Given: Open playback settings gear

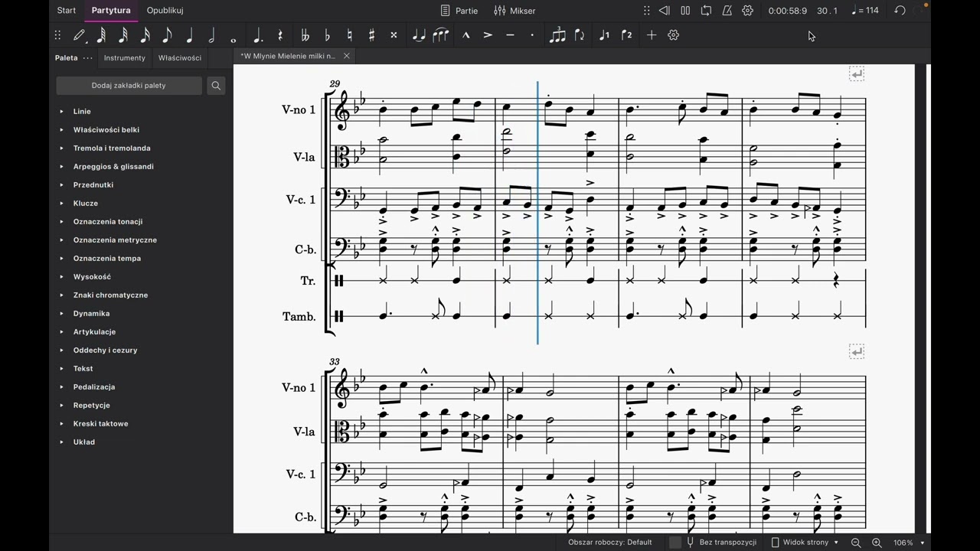Looking at the screenshot, I should 748,11.
